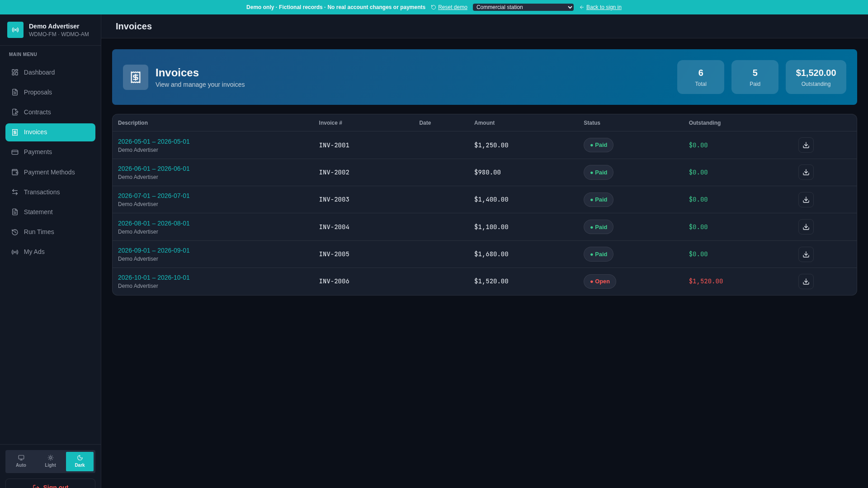Open the Commercial station dropdown
868x488 pixels.
(523, 7)
